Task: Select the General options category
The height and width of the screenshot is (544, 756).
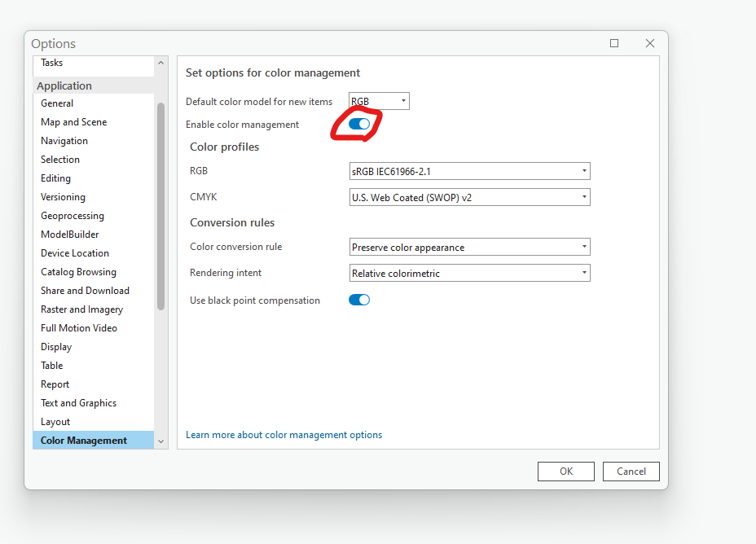Action: pos(57,103)
